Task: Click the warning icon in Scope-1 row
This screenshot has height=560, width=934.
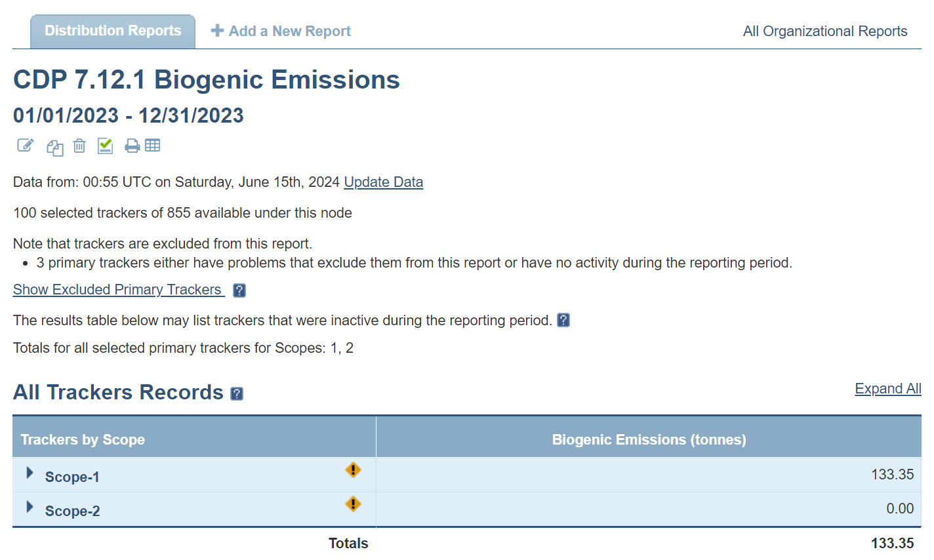Action: [353, 470]
